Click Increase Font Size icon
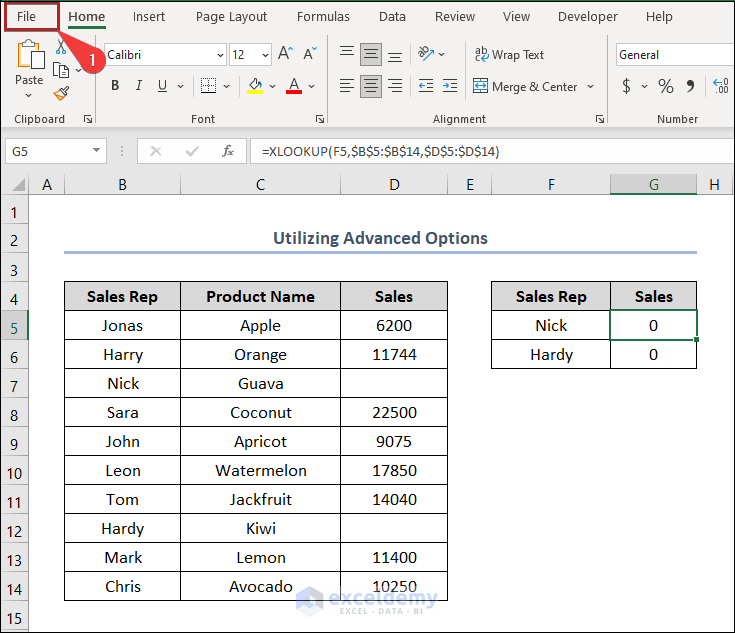The height and width of the screenshot is (633, 735). coord(286,55)
